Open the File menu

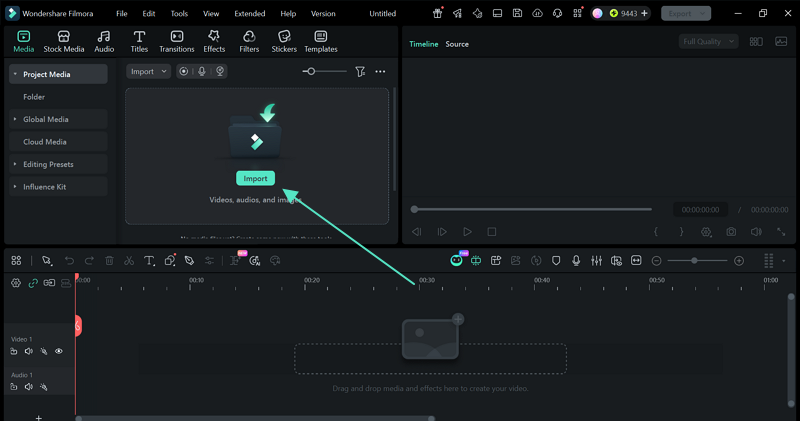coord(121,14)
